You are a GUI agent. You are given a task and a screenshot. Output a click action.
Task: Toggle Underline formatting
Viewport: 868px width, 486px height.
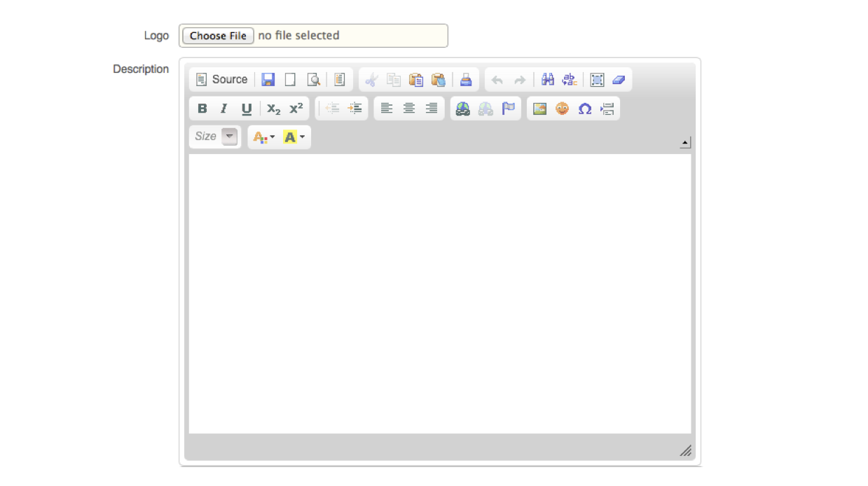(247, 109)
